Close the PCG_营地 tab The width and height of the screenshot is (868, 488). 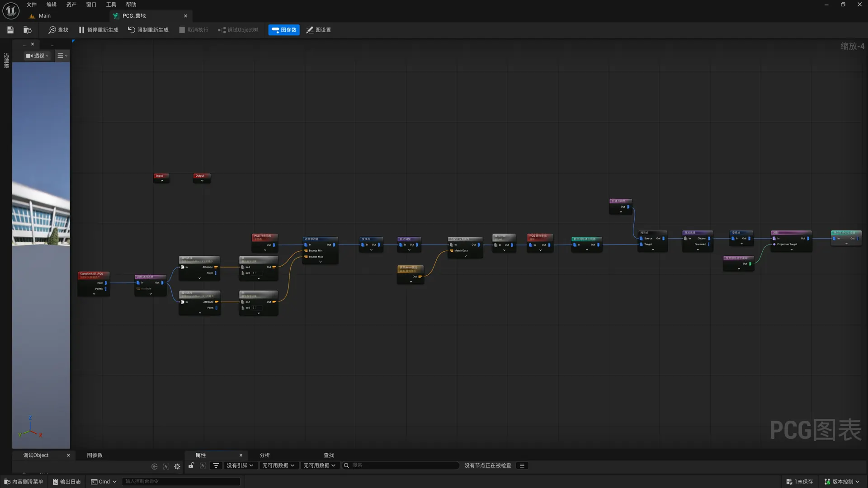[185, 16]
